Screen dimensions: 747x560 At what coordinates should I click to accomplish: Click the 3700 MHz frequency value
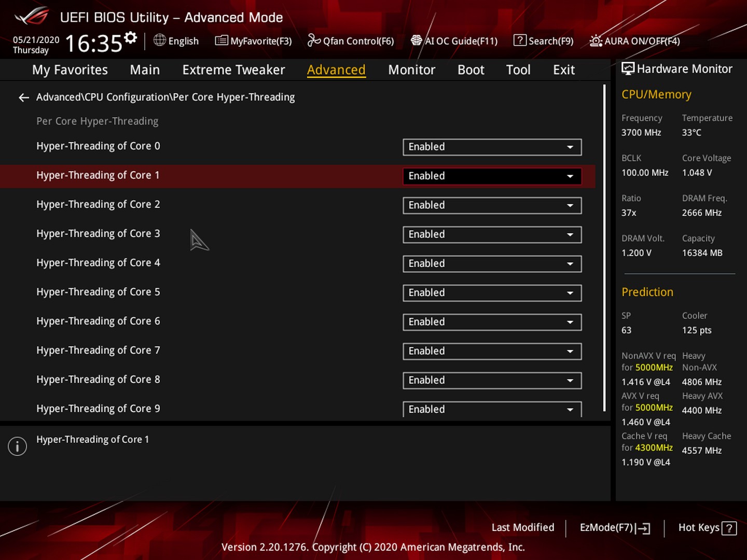[x=641, y=133]
